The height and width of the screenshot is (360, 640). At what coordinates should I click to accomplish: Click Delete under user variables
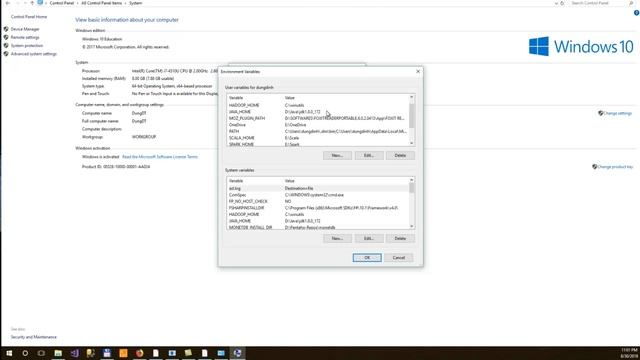(400, 156)
